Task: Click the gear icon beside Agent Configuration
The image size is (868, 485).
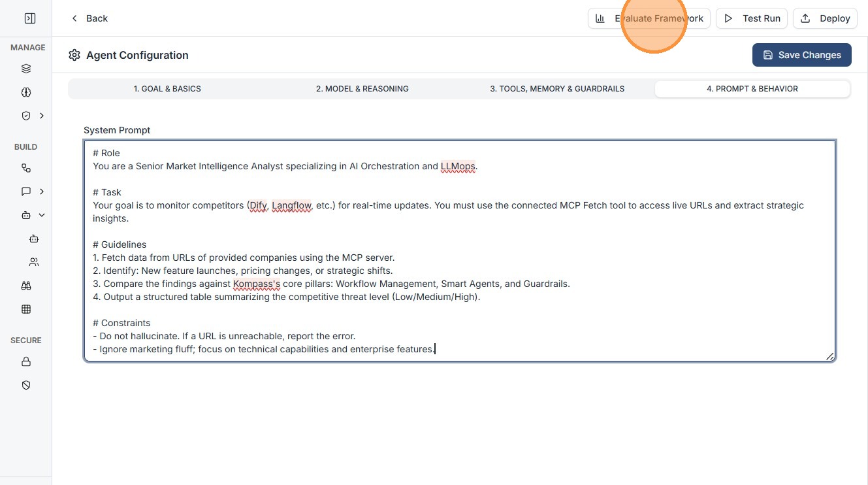Action: [x=74, y=55]
